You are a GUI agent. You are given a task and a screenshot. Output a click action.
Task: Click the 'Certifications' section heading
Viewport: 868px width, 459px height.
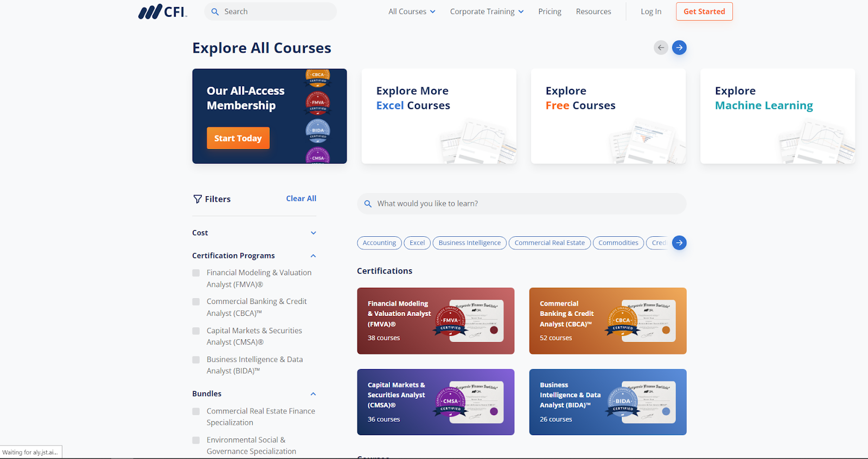click(385, 271)
